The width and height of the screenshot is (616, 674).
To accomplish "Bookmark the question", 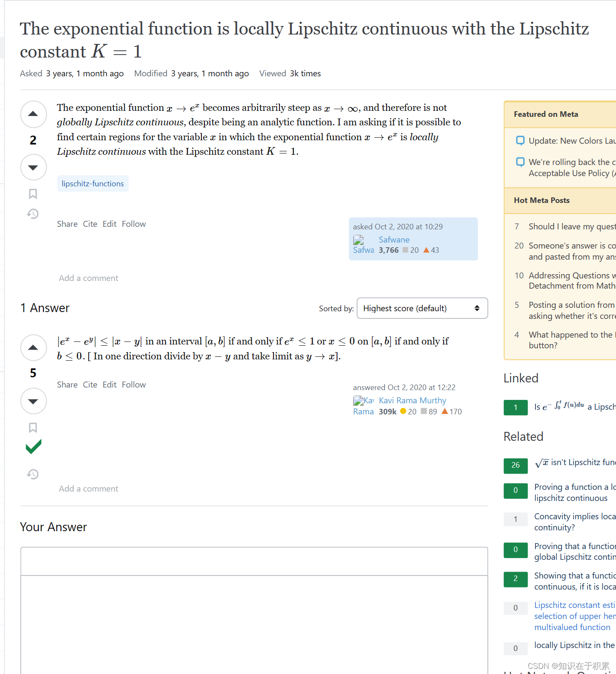I will point(33,194).
